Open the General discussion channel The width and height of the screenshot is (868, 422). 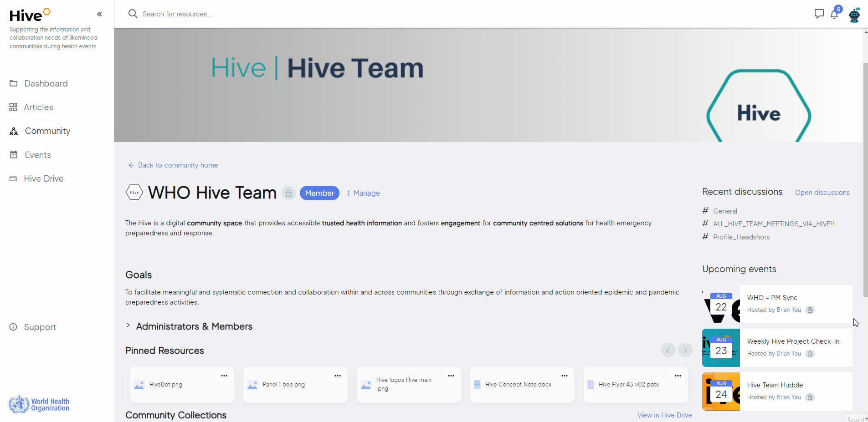coord(724,211)
